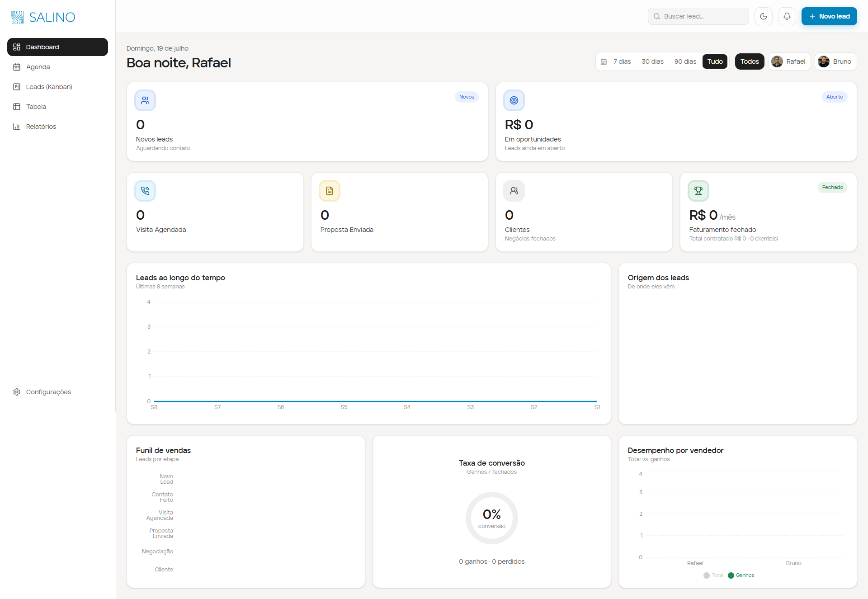Viewport: 868px width, 599px height.
Task: Focus the Buscar lead search field
Action: coord(698,16)
